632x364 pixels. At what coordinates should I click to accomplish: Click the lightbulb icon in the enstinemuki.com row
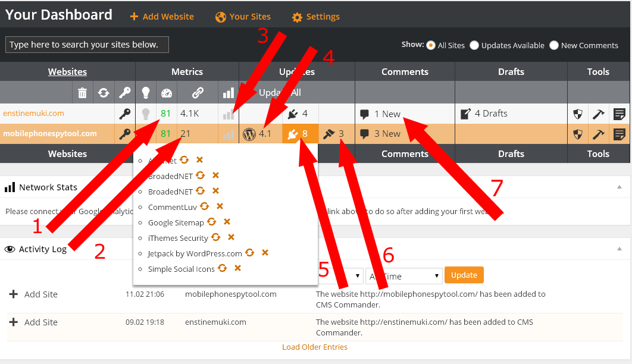[146, 114]
